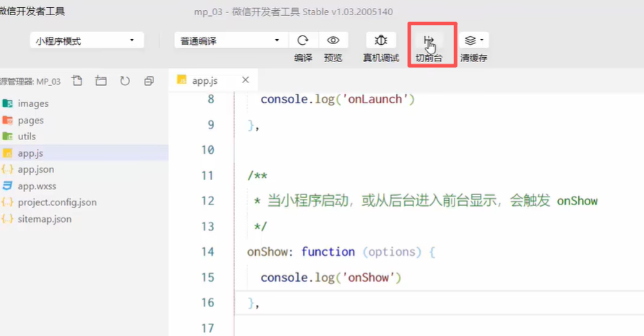Click the onShow: function (options) line
Viewport: 644px width, 336px height.
pyautogui.click(x=341, y=251)
